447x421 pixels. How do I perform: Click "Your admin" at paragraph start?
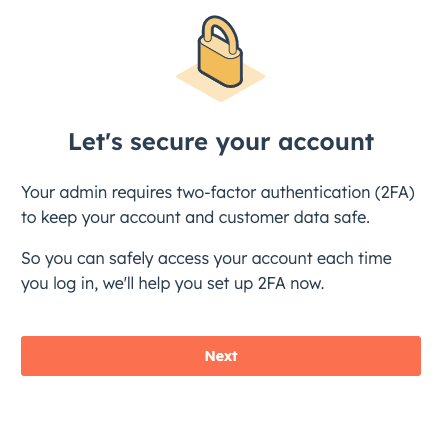pyautogui.click(x=64, y=193)
